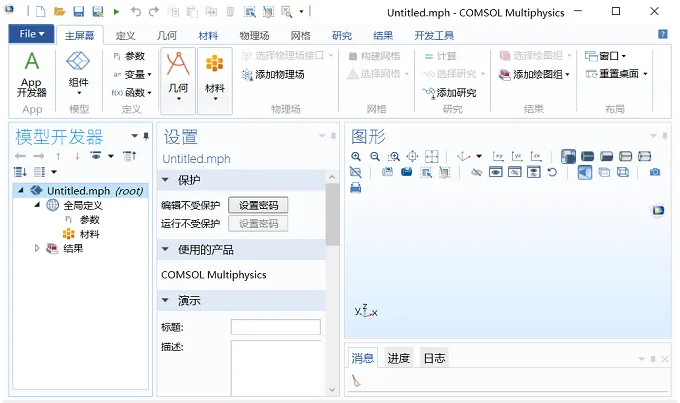Open the 变量 dropdown arrow
Viewport: 680px width, 403px height.
tap(150, 75)
